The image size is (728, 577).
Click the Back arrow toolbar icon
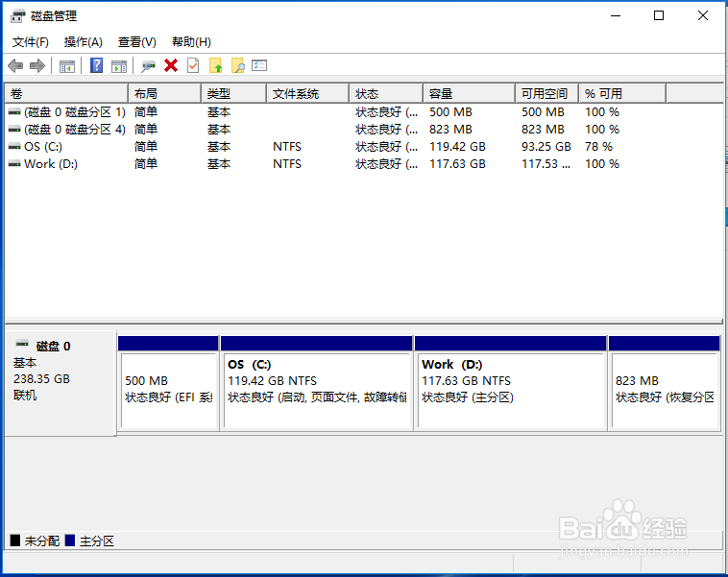(15, 66)
